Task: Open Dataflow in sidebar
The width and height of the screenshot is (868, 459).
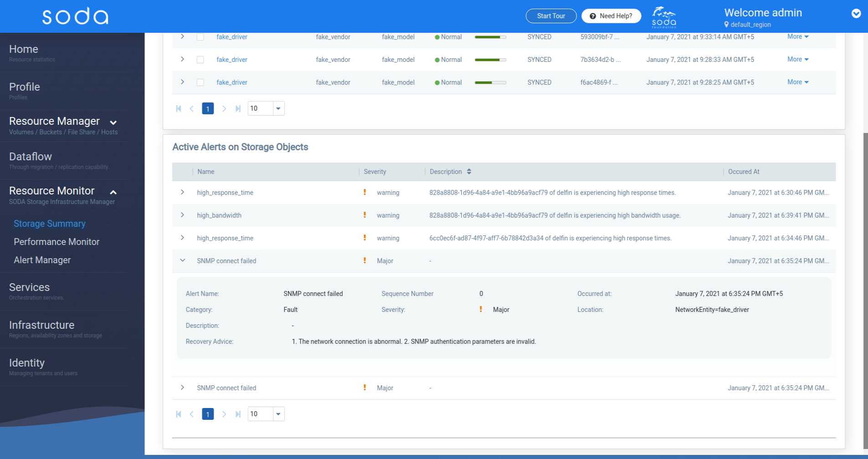Action: pos(31,157)
